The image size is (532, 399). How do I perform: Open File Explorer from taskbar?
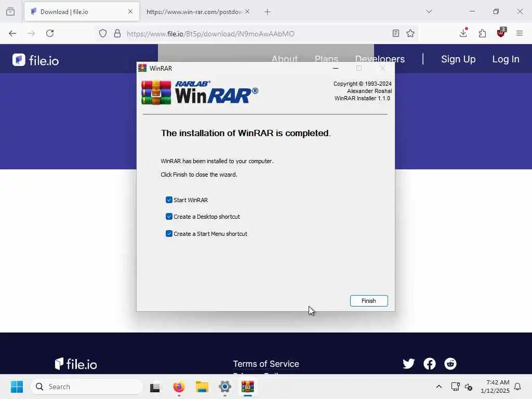tap(202, 387)
